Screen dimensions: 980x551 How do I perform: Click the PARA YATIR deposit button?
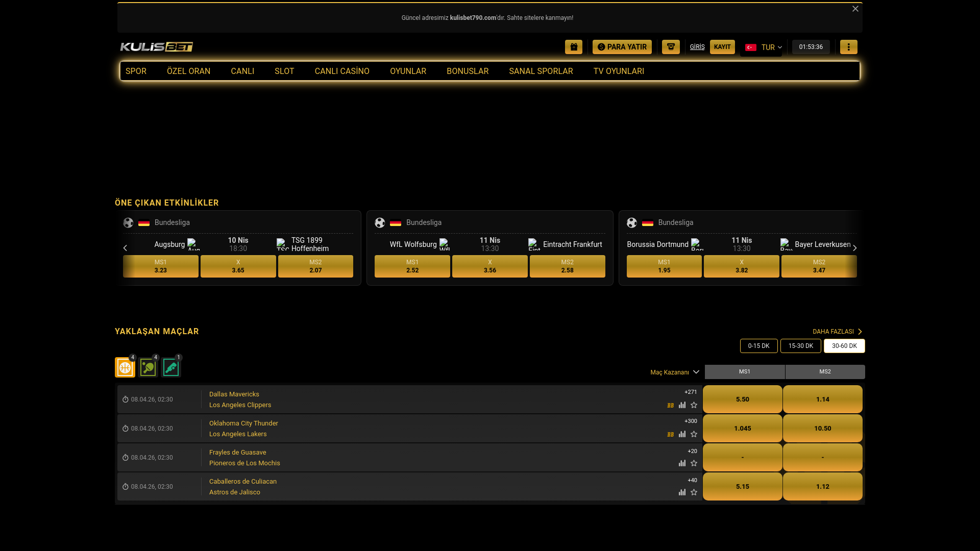[x=622, y=47]
